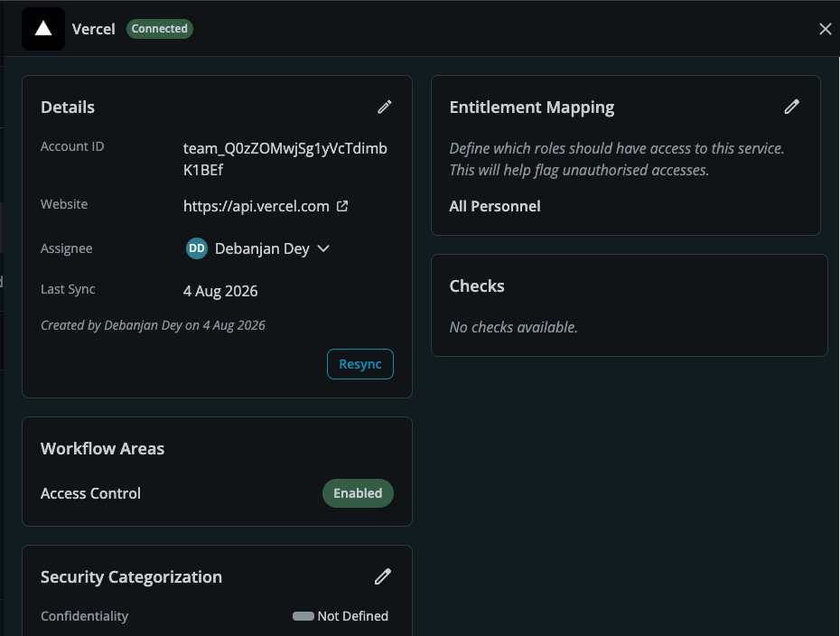Click the Entitlement Mapping heading

532,108
